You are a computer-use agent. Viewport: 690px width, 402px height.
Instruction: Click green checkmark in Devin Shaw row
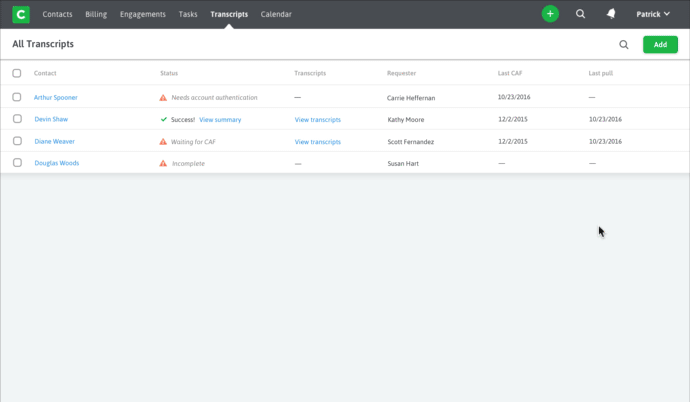(164, 119)
